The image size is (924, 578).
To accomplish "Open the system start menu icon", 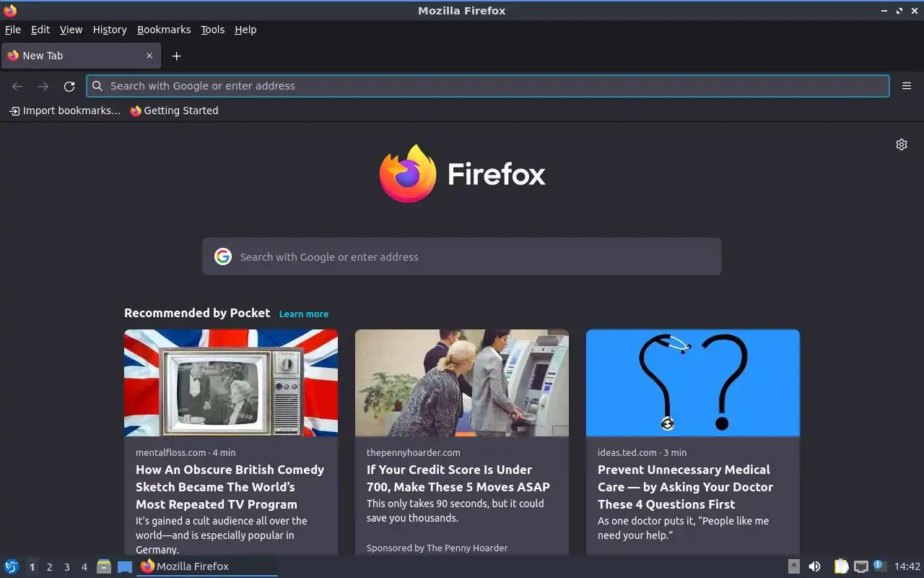I will click(x=12, y=566).
